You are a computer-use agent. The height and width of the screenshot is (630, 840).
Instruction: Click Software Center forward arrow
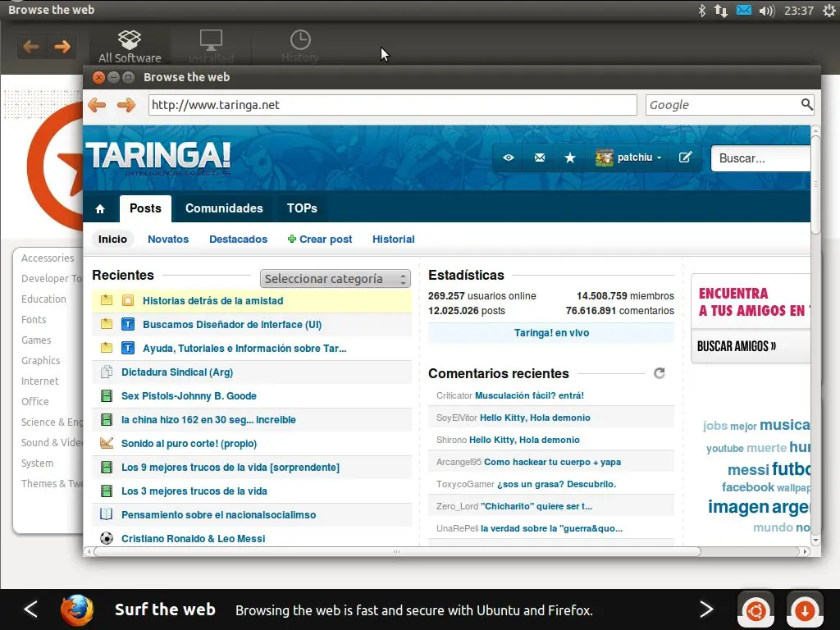point(62,47)
